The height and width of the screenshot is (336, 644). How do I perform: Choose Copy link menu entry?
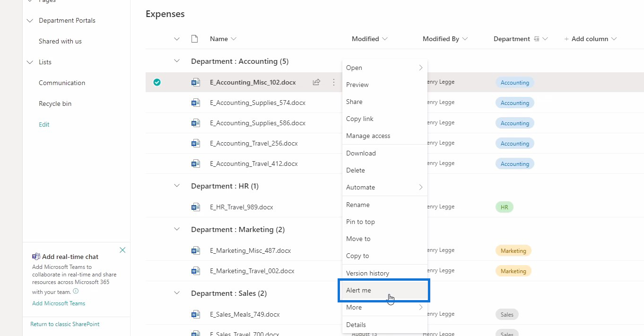coord(385,119)
